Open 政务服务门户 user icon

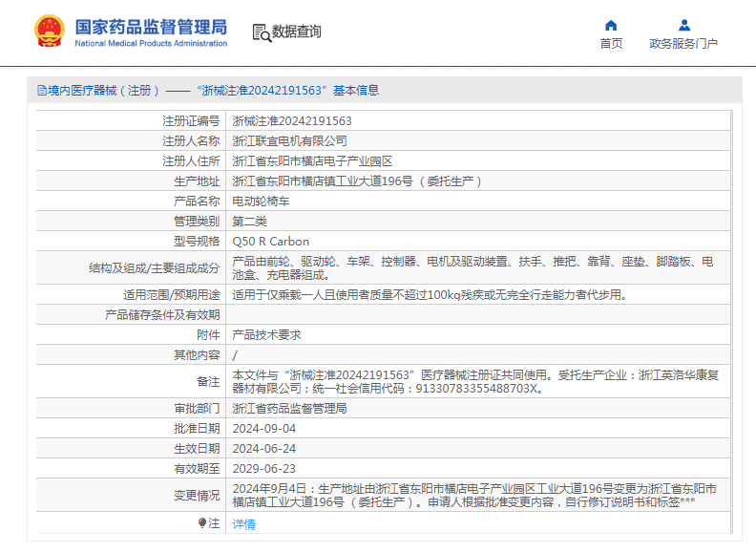coord(684,25)
